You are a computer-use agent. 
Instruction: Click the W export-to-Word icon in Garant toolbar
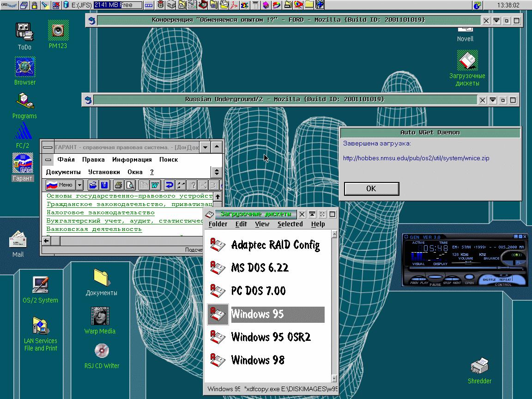(x=155, y=185)
